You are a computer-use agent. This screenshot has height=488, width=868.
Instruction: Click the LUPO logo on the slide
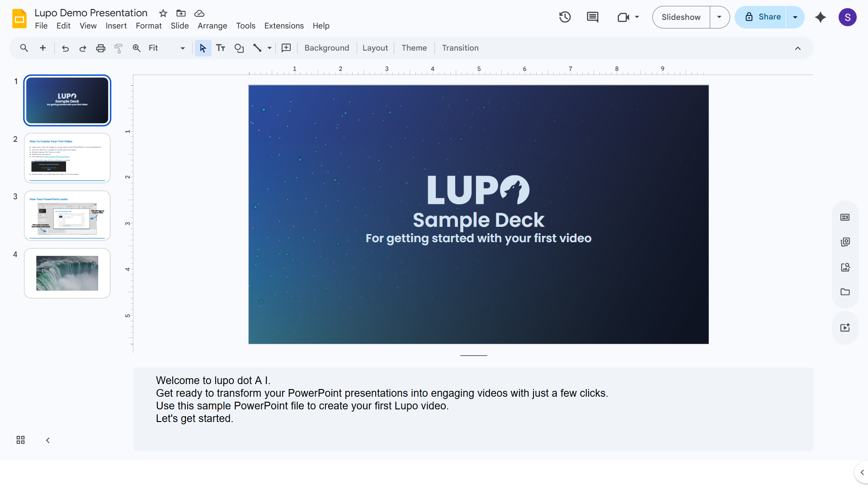point(478,190)
